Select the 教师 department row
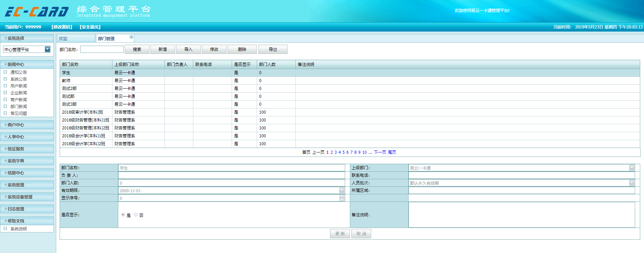The width and height of the screenshot is (644, 253). click(x=350, y=81)
